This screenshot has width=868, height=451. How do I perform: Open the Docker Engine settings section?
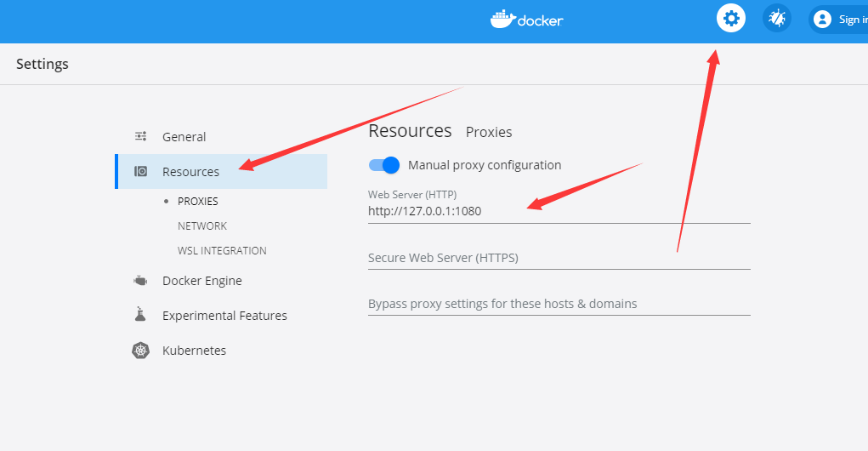tap(202, 281)
